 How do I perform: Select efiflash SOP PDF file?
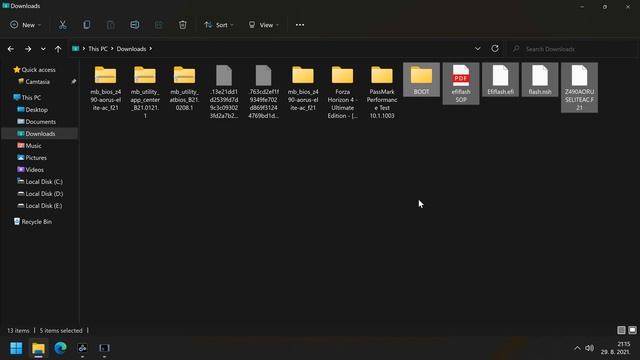[461, 84]
